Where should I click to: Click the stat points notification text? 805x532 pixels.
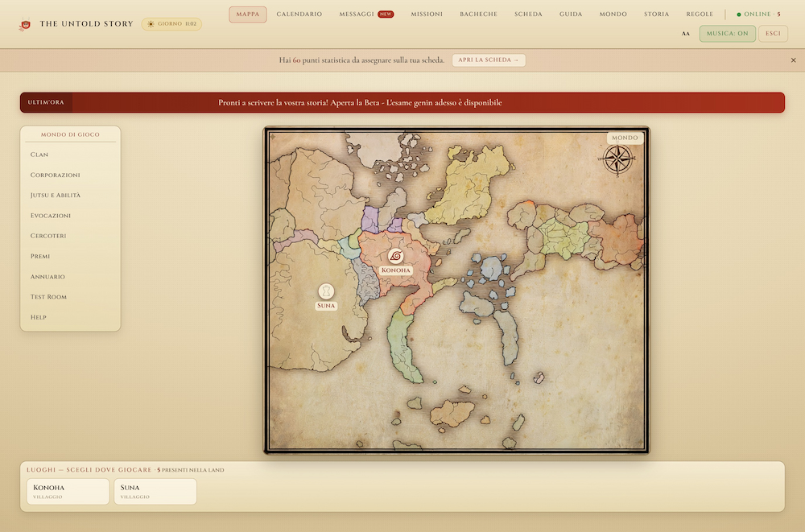[x=361, y=60]
